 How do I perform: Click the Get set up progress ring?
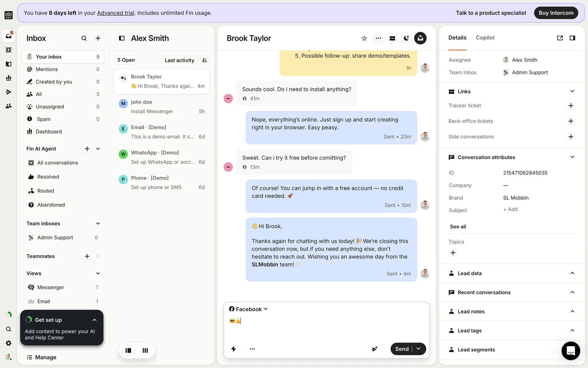click(28, 320)
